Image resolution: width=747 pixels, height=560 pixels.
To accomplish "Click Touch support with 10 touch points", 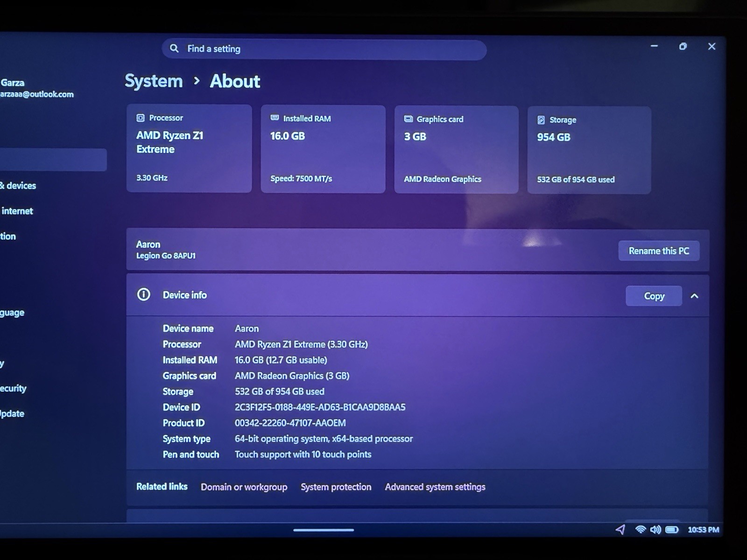I will [x=303, y=455].
